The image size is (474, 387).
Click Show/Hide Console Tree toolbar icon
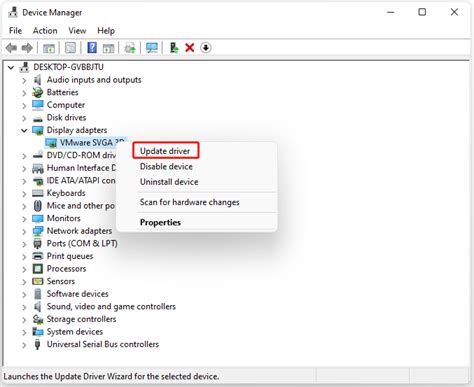[x=49, y=48]
